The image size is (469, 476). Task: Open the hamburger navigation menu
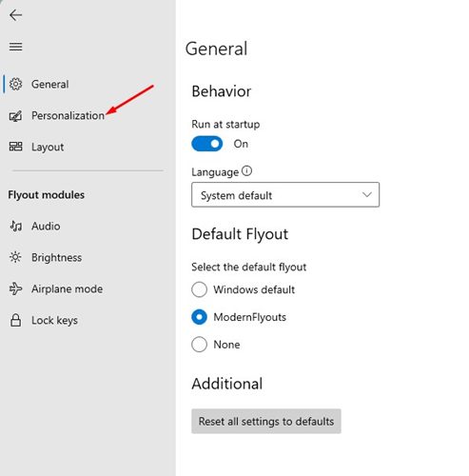click(x=15, y=47)
